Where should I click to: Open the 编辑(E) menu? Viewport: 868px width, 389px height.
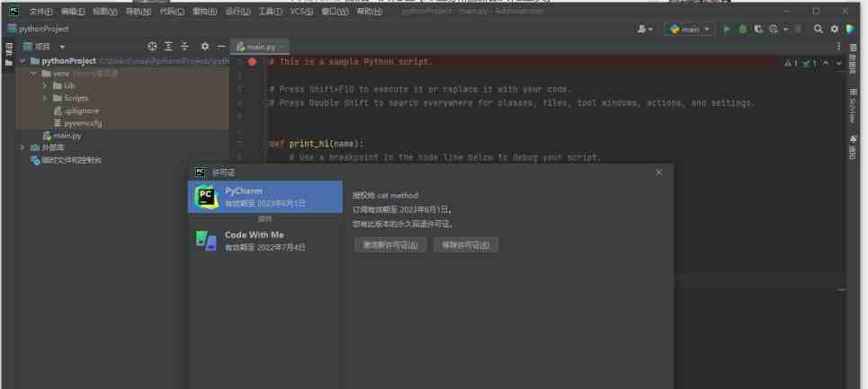(73, 11)
